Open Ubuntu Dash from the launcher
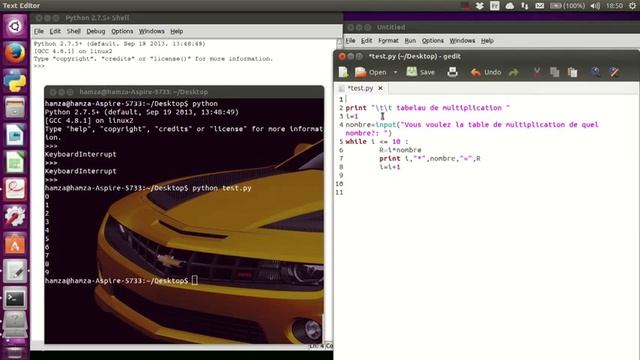Viewport: 640px width, 360px height. point(15,27)
